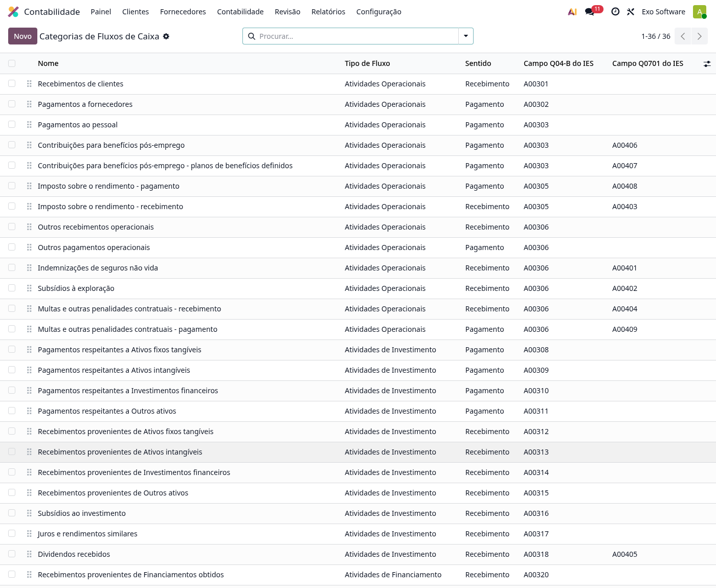Grab drag handle for Juros e rendimentos similares

pos(29,534)
